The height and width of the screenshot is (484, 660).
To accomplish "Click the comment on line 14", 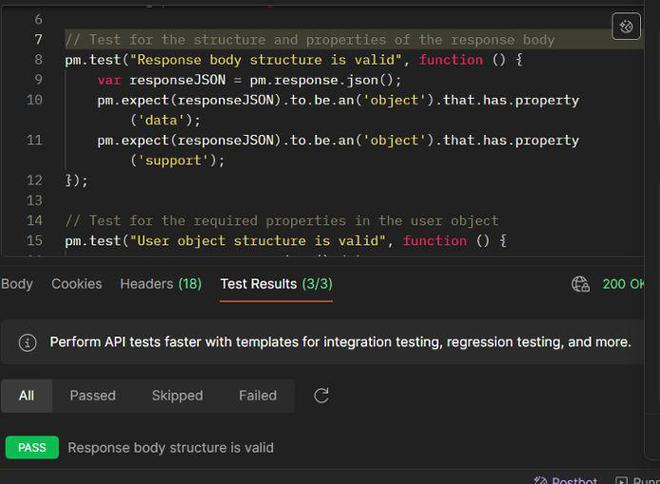I will (x=282, y=221).
